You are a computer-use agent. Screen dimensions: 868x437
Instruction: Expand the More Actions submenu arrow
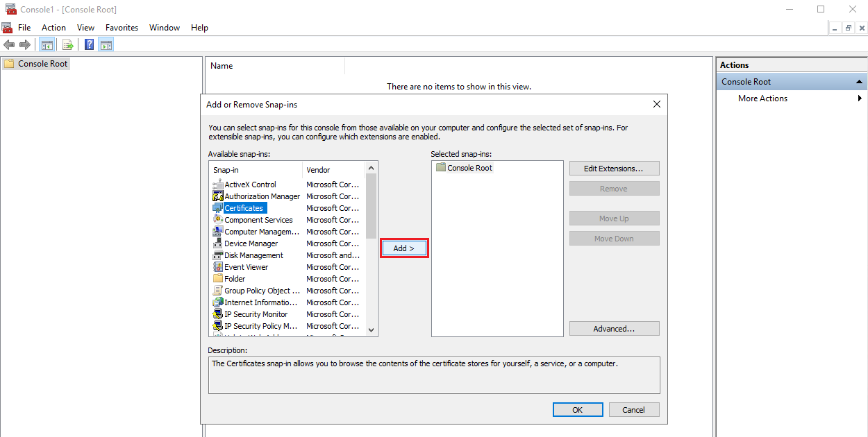[x=860, y=98]
